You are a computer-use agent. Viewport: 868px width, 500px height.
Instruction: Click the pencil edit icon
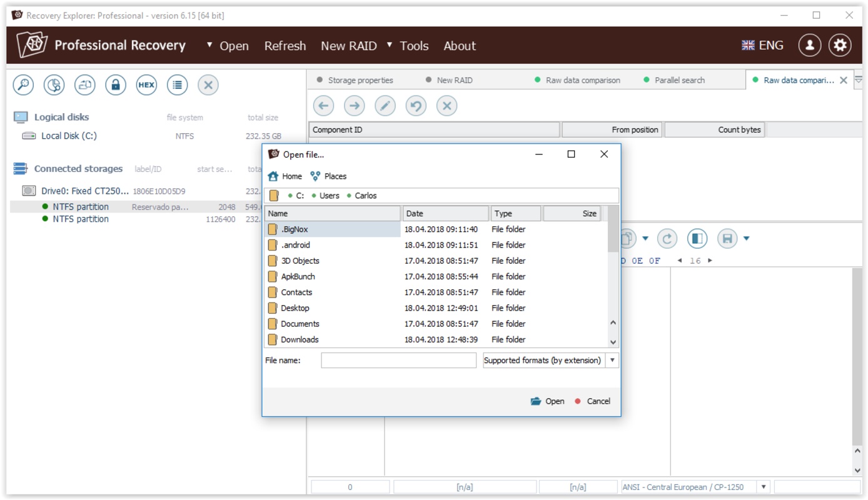pyautogui.click(x=385, y=106)
